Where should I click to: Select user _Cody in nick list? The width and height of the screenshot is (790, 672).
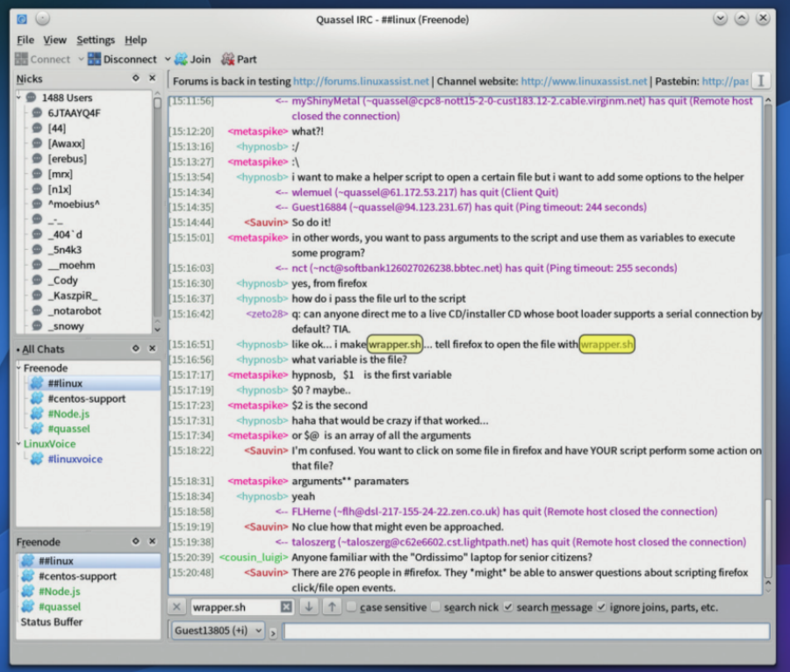point(62,280)
